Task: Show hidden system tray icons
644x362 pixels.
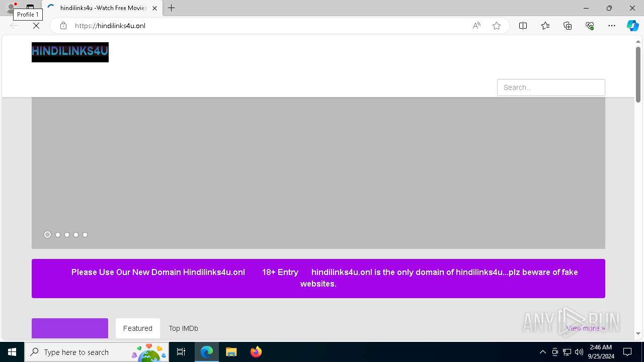Action: point(542,352)
